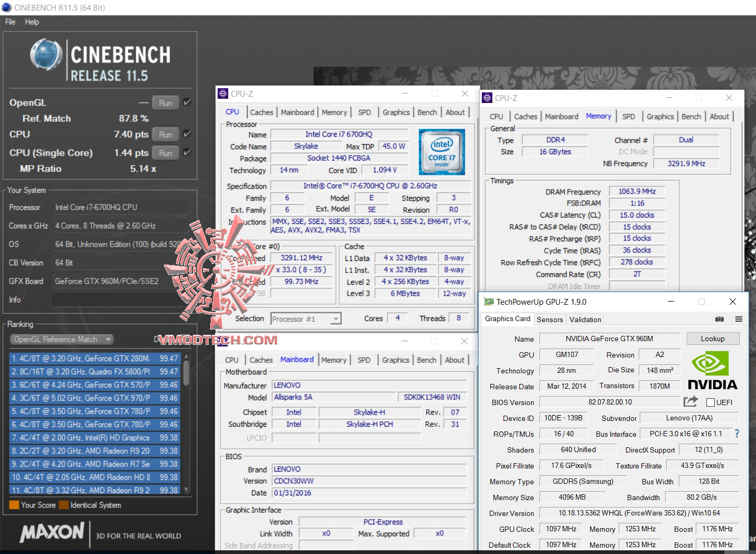
Task: Click the "Socket 1440 FCBGA" package value
Action: point(339,158)
